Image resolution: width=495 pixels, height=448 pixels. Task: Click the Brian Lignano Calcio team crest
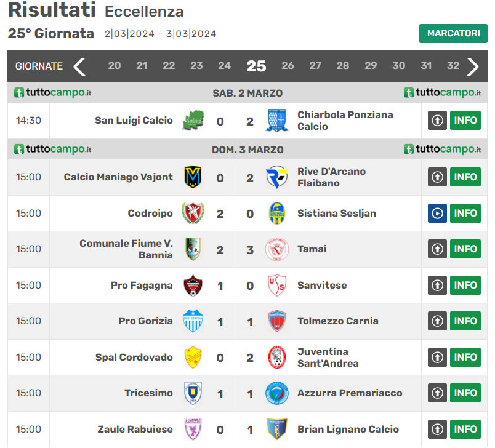[x=276, y=429]
